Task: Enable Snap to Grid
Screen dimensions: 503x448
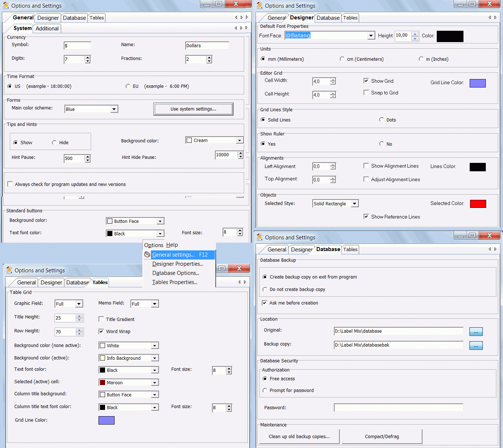Action: (366, 93)
